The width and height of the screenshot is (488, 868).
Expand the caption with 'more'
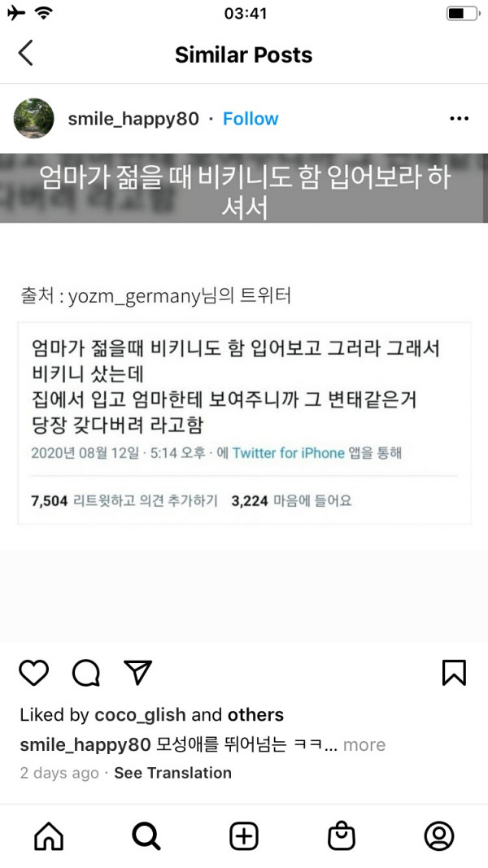click(x=364, y=744)
